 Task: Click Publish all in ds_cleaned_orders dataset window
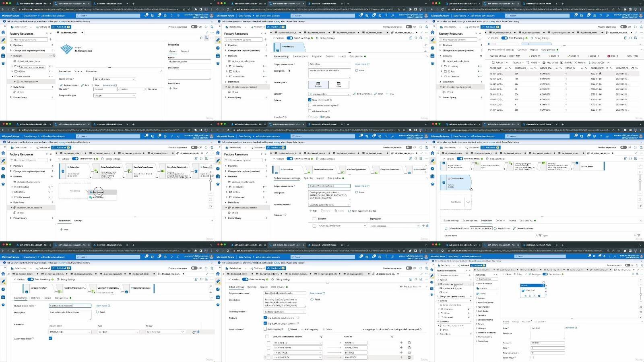point(62,27)
